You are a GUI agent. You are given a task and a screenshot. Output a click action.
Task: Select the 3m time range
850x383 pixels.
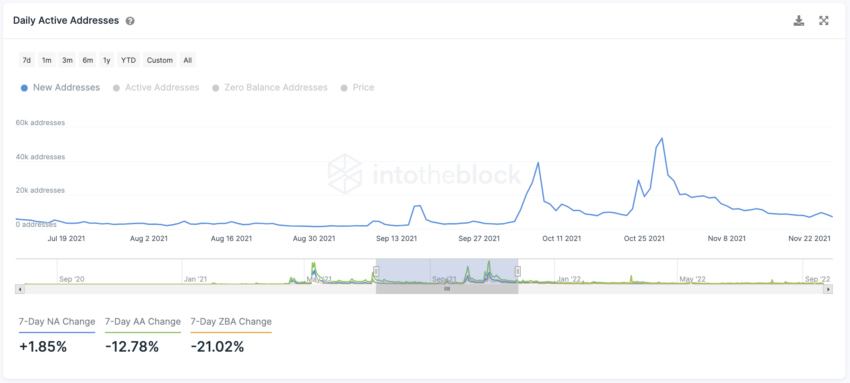click(67, 60)
